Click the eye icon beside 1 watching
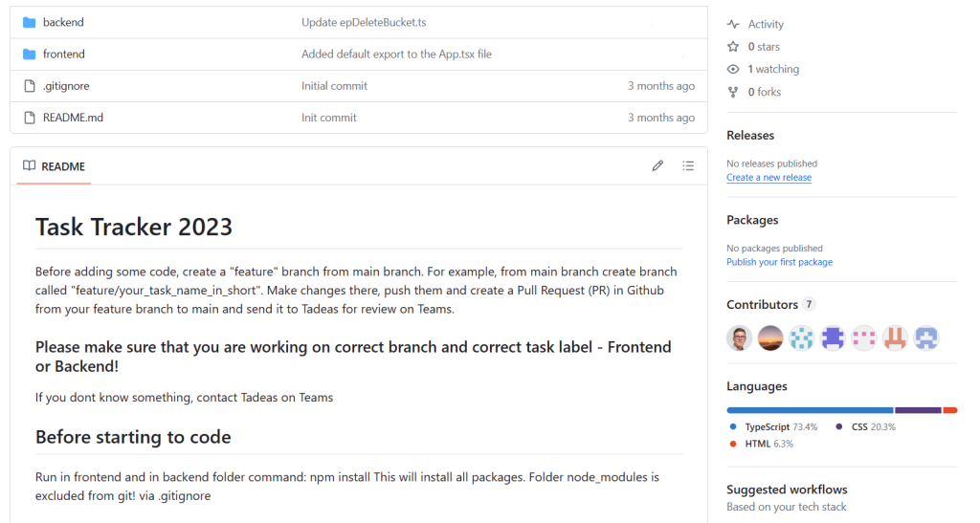This screenshot has width=980, height=523. pos(733,69)
